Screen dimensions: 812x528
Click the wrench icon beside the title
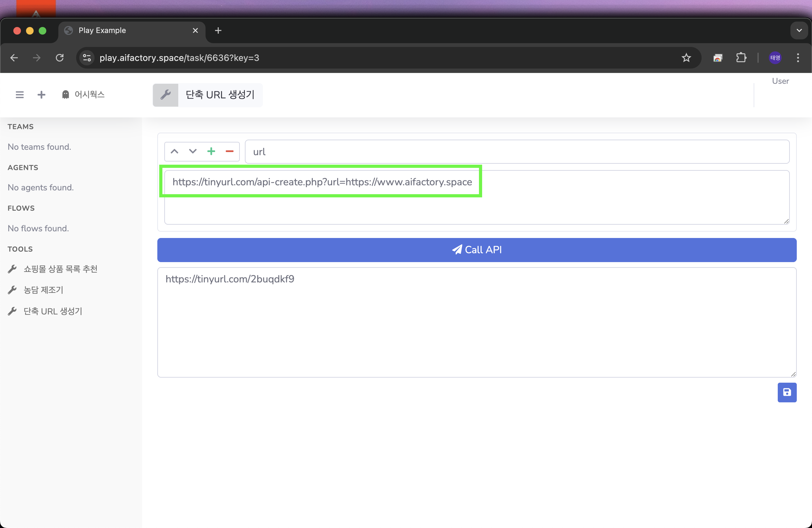point(166,95)
